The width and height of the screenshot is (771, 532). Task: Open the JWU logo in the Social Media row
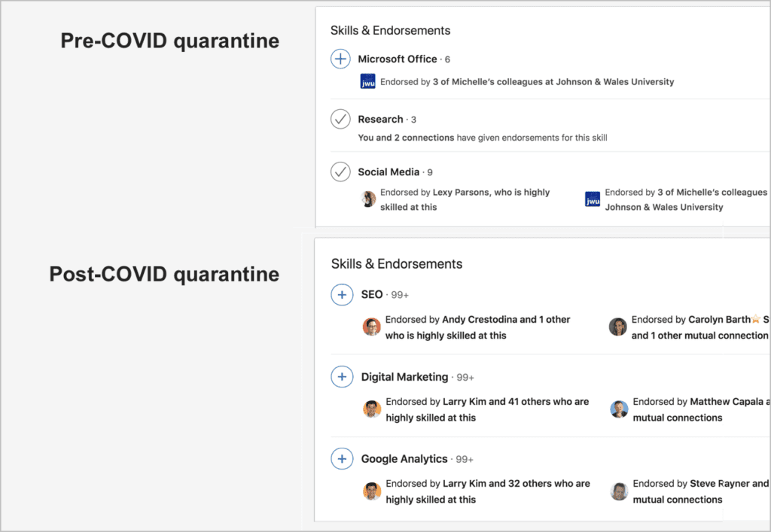pyautogui.click(x=593, y=199)
